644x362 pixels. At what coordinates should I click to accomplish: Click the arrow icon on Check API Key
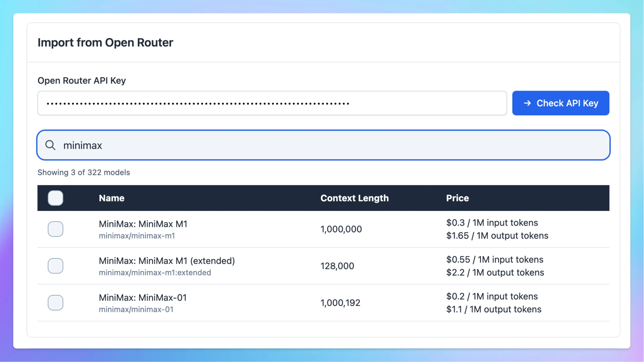tap(527, 103)
